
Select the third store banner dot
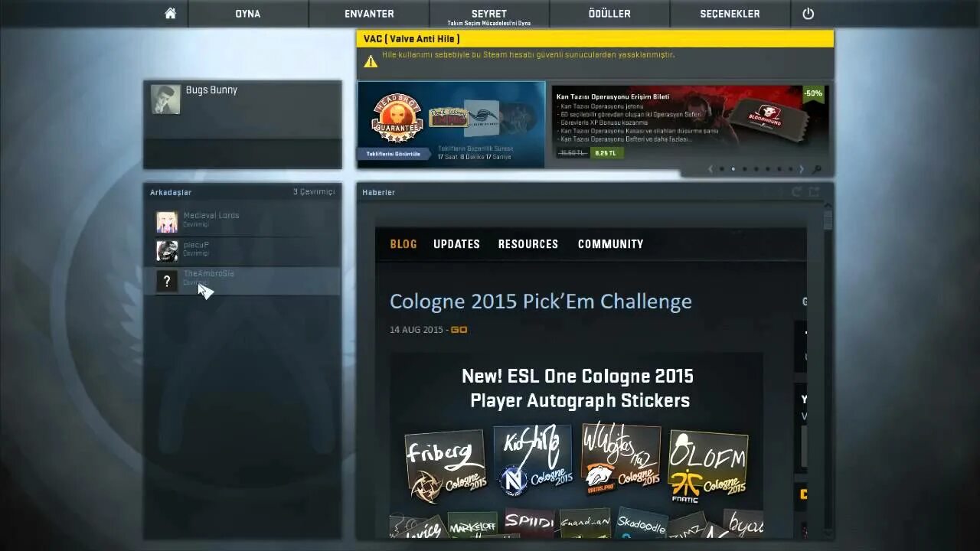(x=745, y=169)
